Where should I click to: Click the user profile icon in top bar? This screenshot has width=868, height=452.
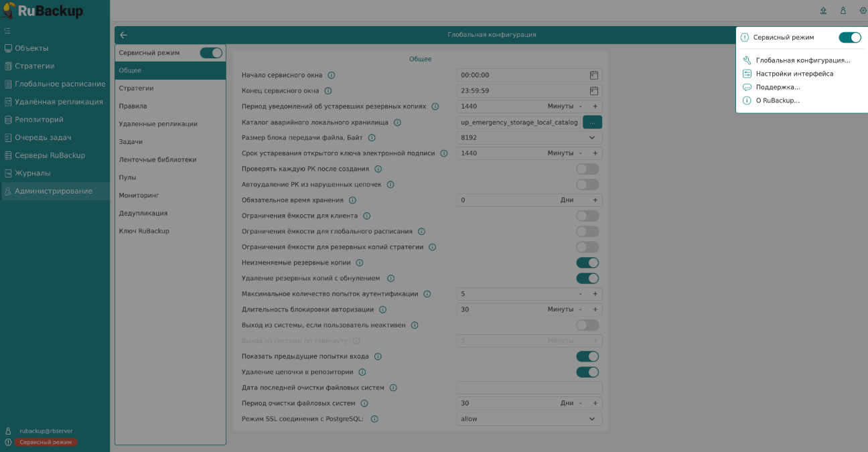pyautogui.click(x=843, y=11)
